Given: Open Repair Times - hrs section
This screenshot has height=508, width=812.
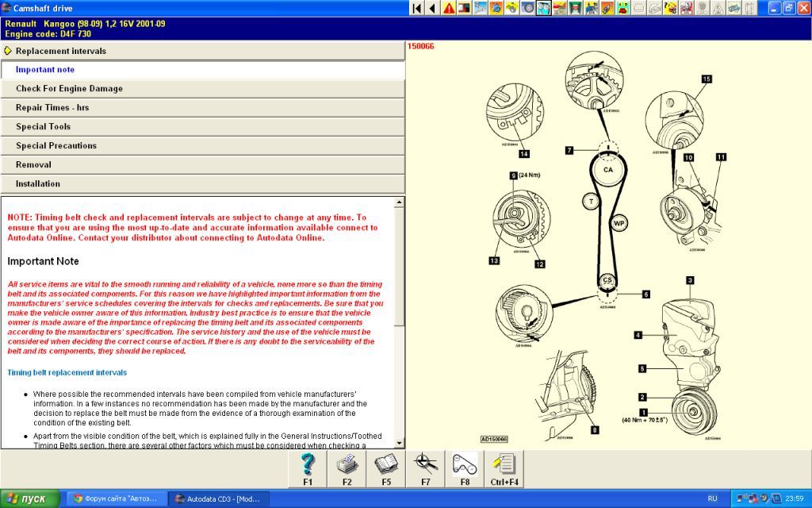Looking at the screenshot, I should pyautogui.click(x=202, y=108).
